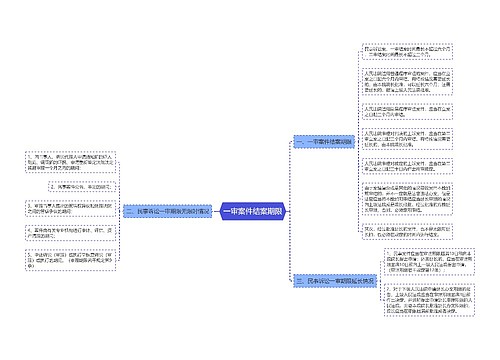
Task: Select the four-line leaf starting 人民法院, second from top
Action: 407,81
